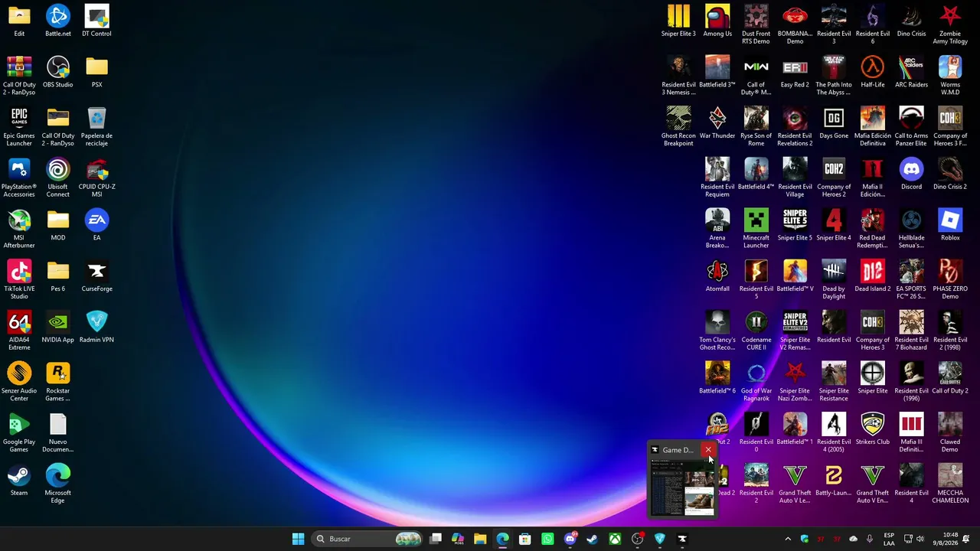This screenshot has width=980, height=551.
Task: Select the Strikers Club game icon
Action: (x=872, y=429)
